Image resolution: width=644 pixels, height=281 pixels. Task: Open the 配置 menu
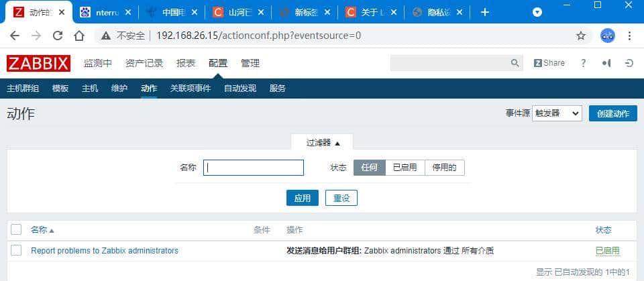click(x=218, y=63)
